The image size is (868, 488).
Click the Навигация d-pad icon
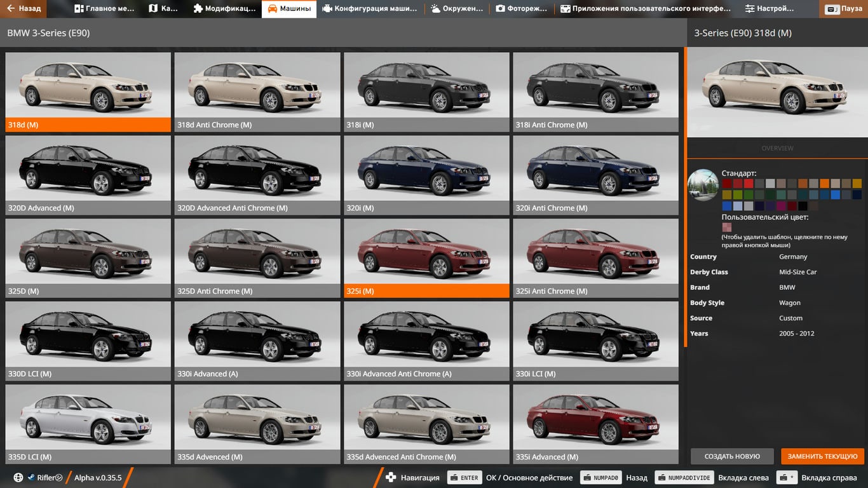[391, 477]
